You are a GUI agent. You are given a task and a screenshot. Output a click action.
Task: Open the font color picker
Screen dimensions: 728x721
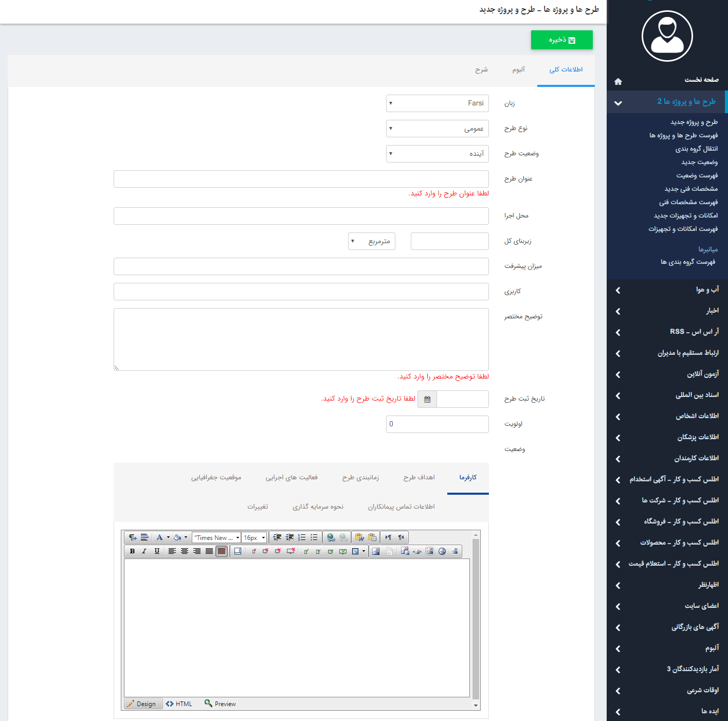pyautogui.click(x=160, y=537)
